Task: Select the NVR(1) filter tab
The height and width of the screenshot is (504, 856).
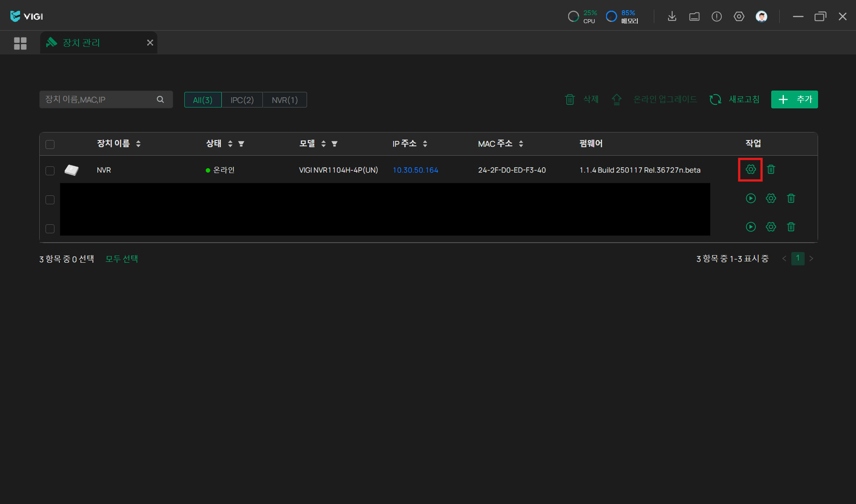Action: tap(285, 100)
